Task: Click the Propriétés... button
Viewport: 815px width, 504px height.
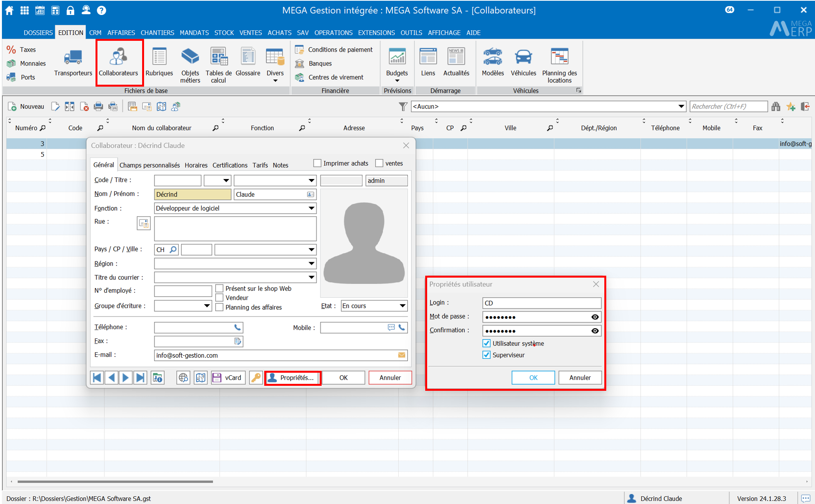Action: [293, 378]
